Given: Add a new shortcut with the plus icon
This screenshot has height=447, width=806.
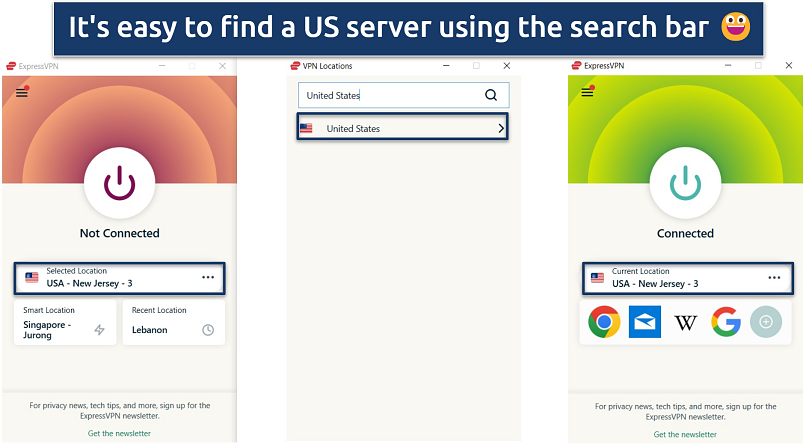Looking at the screenshot, I should (766, 322).
